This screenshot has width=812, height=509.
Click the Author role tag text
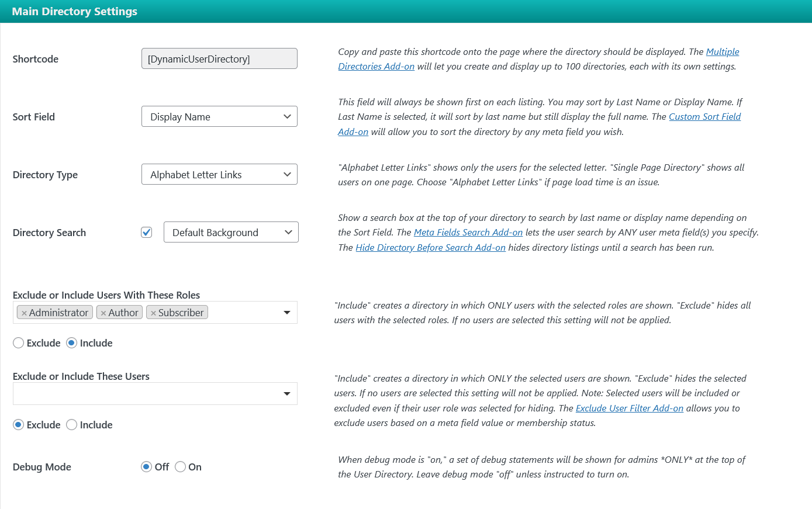123,313
